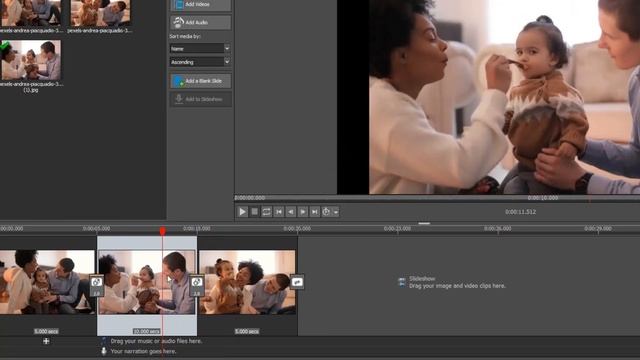This screenshot has height=360, width=640.
Task: Click the 0:00:23.000 mark on the timeline ruler
Action: 397,229
